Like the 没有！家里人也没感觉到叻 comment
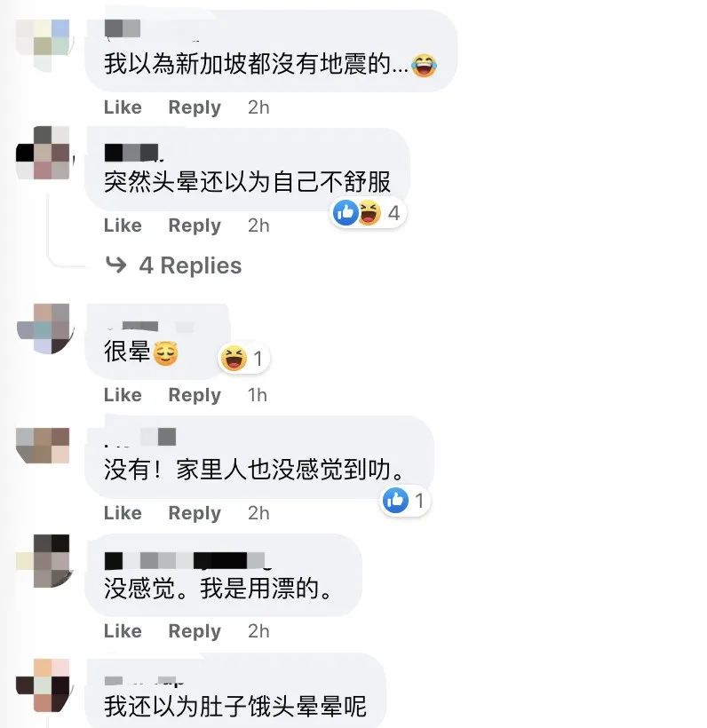 click(123, 512)
